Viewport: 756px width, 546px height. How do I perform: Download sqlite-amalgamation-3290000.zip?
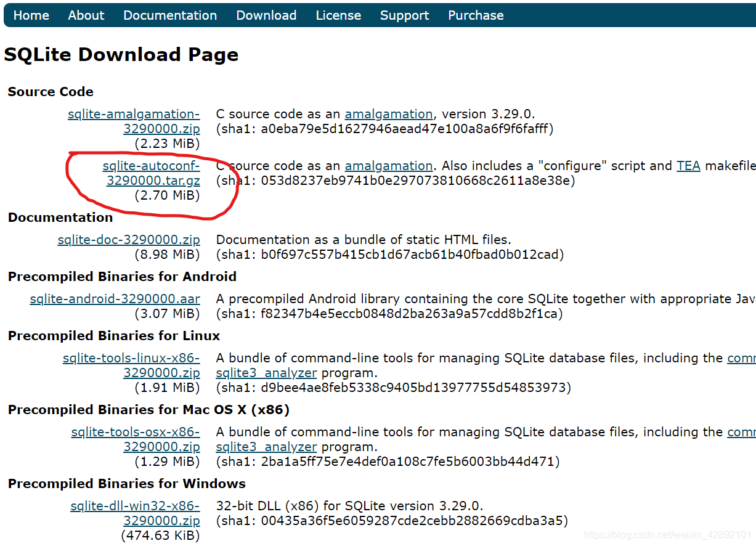(134, 121)
